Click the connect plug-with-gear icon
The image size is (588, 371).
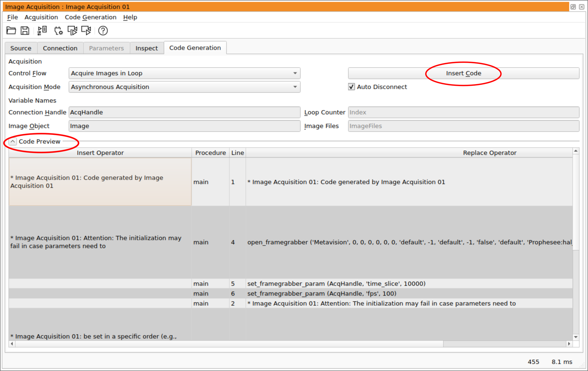point(58,31)
